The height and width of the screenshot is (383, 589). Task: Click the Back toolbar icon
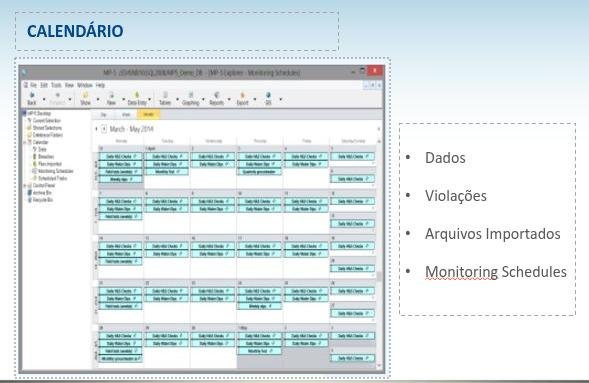pyautogui.click(x=32, y=99)
